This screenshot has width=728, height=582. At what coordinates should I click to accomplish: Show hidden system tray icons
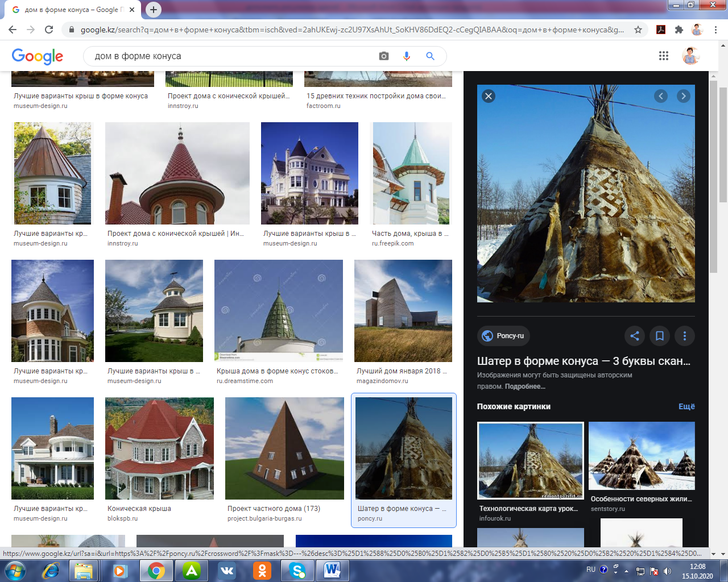pyautogui.click(x=627, y=571)
